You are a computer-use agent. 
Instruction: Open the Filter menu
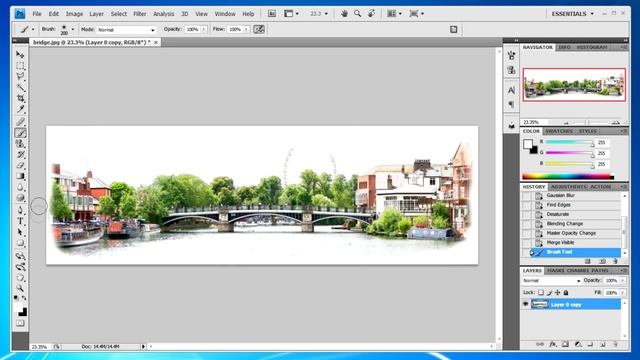[140, 13]
